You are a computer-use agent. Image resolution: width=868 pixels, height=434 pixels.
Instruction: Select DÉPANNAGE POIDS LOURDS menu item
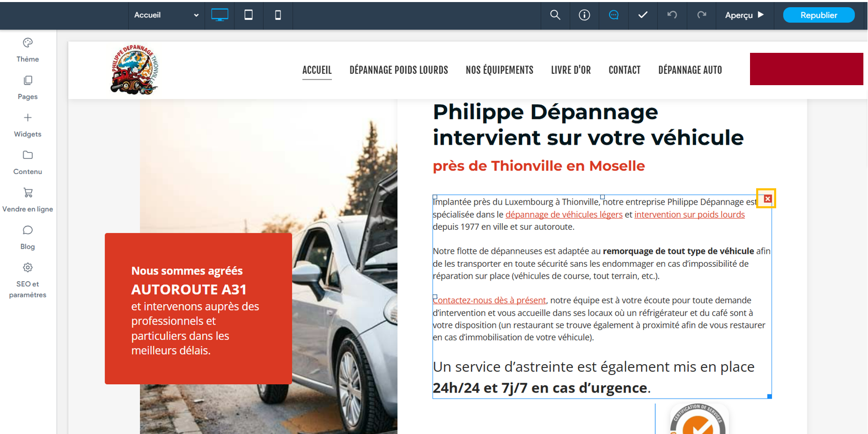(399, 70)
